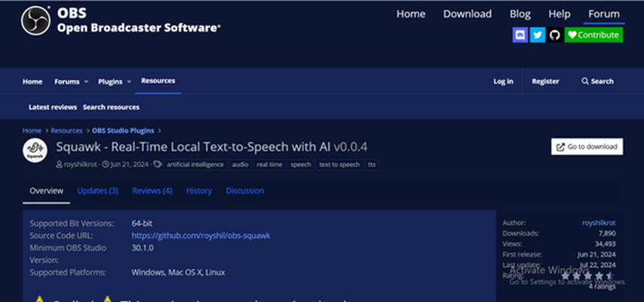Screen dimensions: 644x302
Task: Click the Jun 21, 2024 date link
Action: click(x=130, y=164)
